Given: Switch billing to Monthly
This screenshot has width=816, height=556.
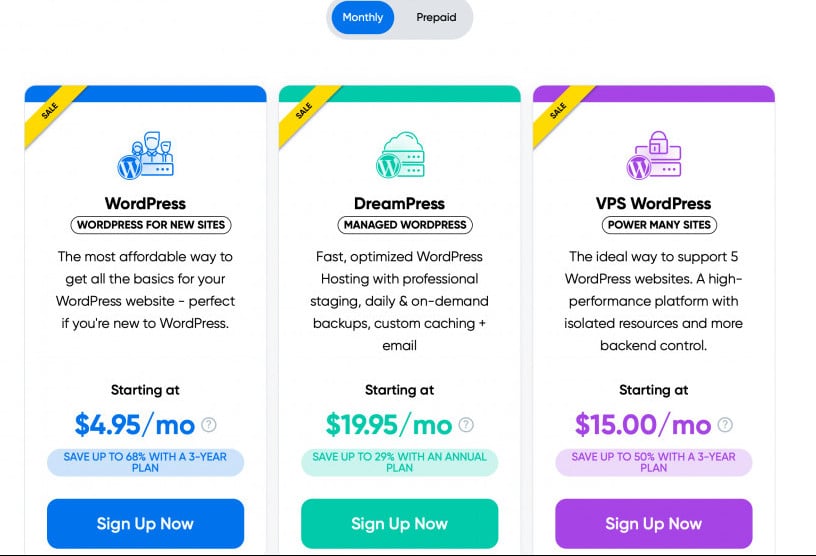Looking at the screenshot, I should [x=362, y=17].
